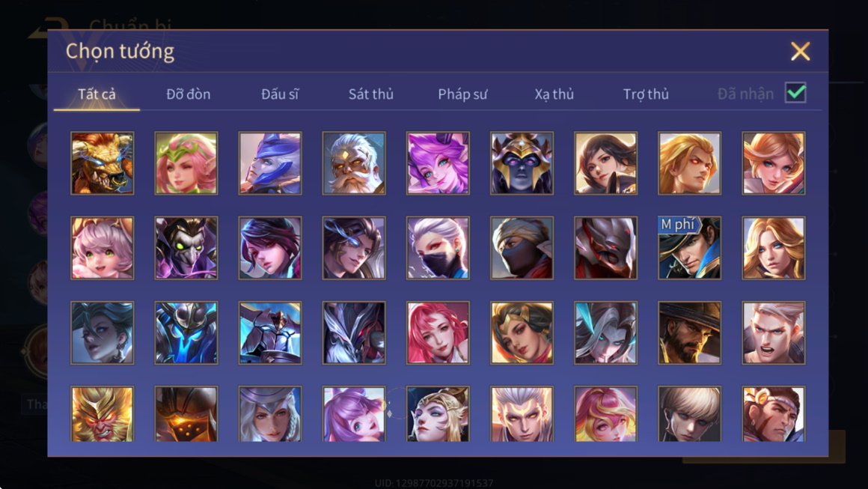868x489 pixels.
Task: Choose the hero tagged "M phí"
Action: (x=689, y=248)
